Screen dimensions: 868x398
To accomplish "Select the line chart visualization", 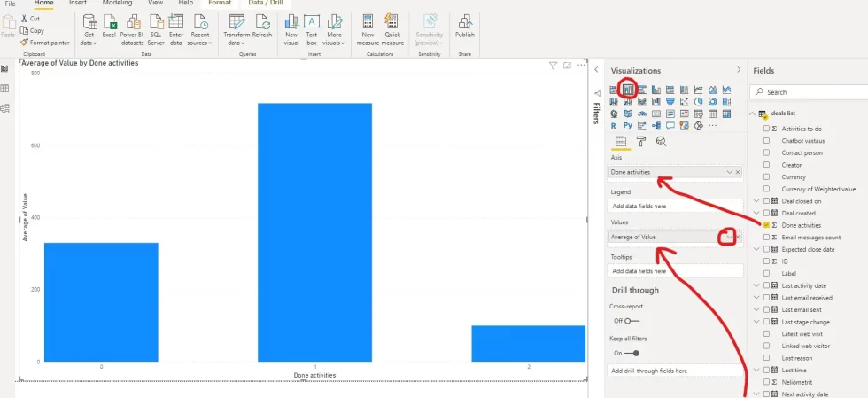I will click(x=698, y=90).
